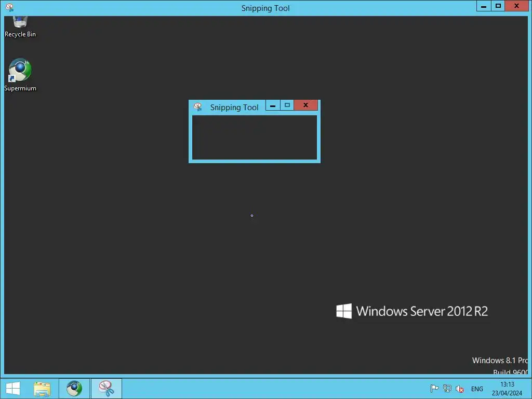532x399 pixels.
Task: Click the outer window title 'Snipping Tool'
Action: (x=265, y=8)
